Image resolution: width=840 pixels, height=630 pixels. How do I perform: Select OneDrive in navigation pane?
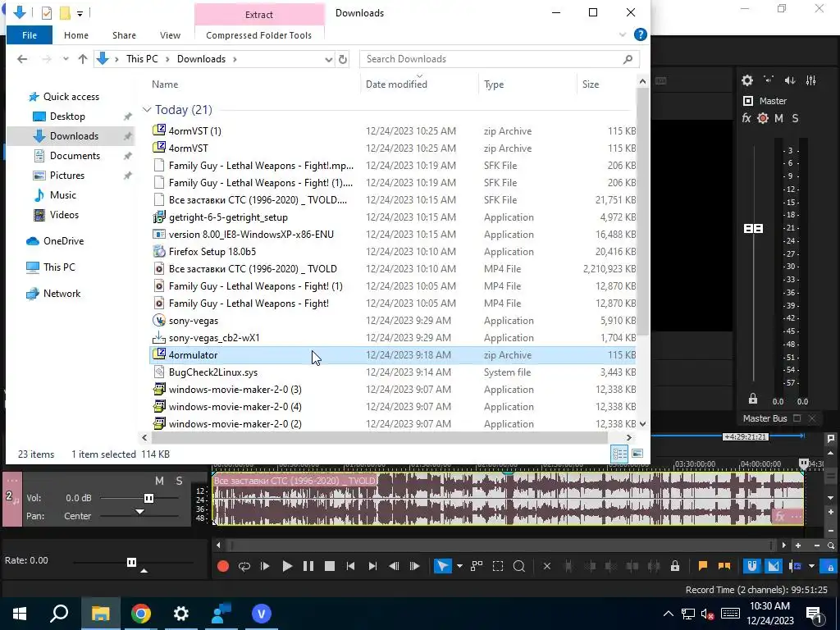pyautogui.click(x=64, y=241)
